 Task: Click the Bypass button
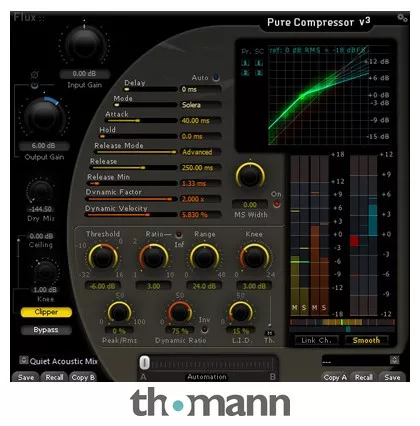(46, 330)
